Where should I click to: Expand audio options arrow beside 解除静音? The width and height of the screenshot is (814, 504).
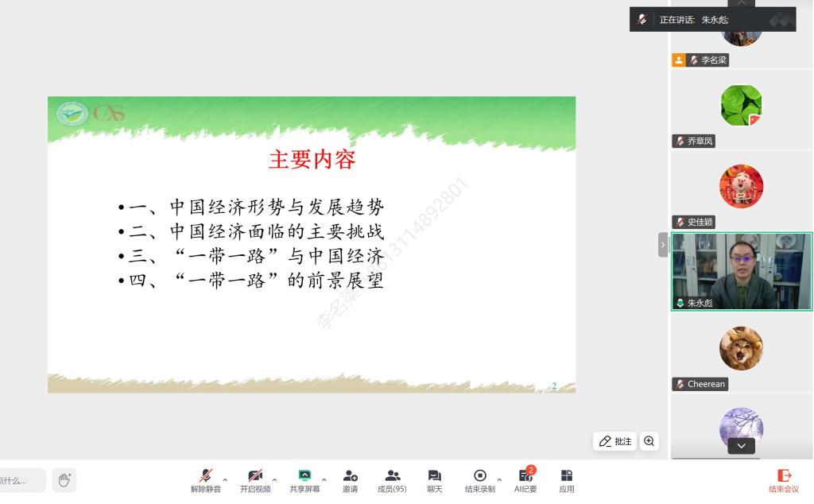click(226, 479)
